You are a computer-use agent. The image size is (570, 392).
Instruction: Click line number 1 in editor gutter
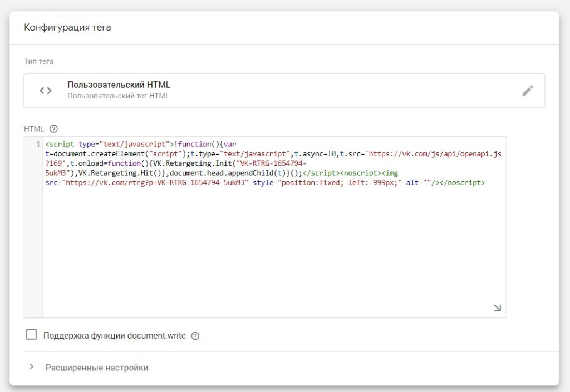tap(37, 144)
